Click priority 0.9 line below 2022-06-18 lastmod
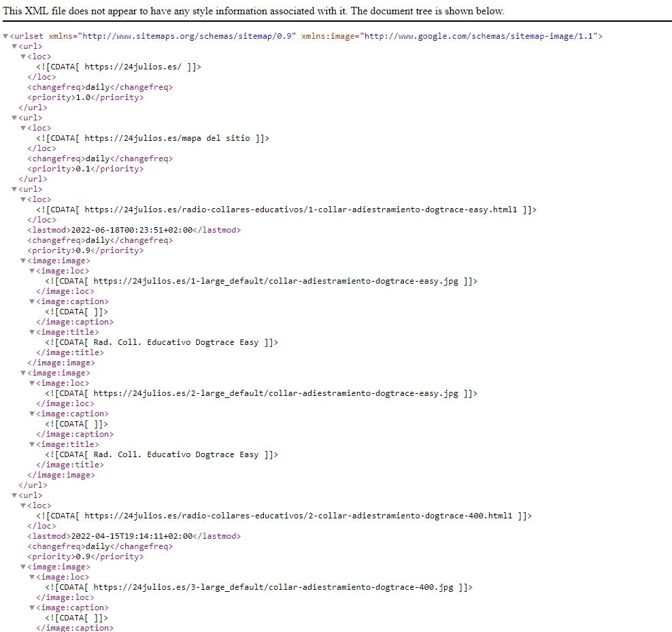Viewport: 672px width, 632px height. point(85,250)
